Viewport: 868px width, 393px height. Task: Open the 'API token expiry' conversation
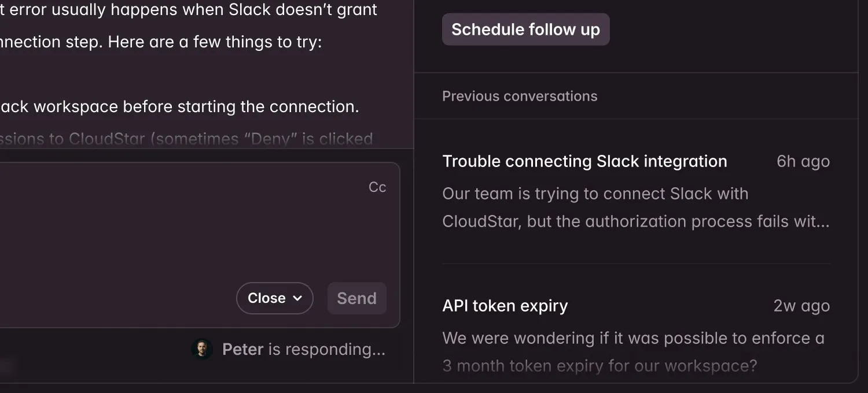point(505,306)
